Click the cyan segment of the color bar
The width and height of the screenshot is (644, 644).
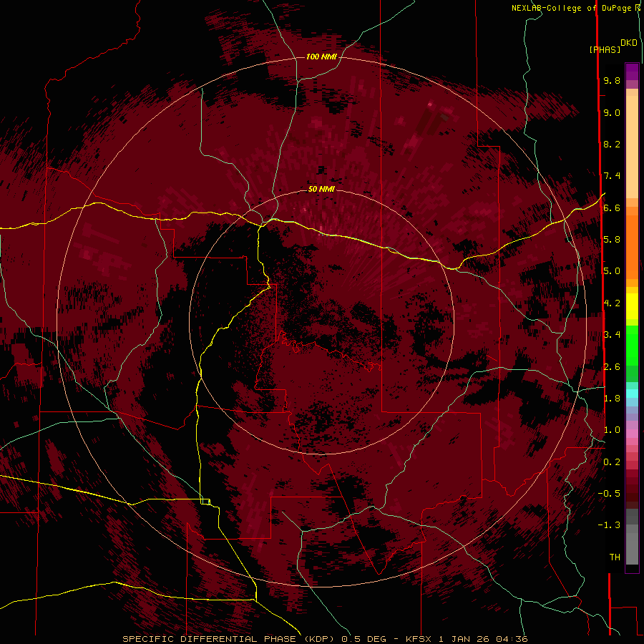pos(632,394)
